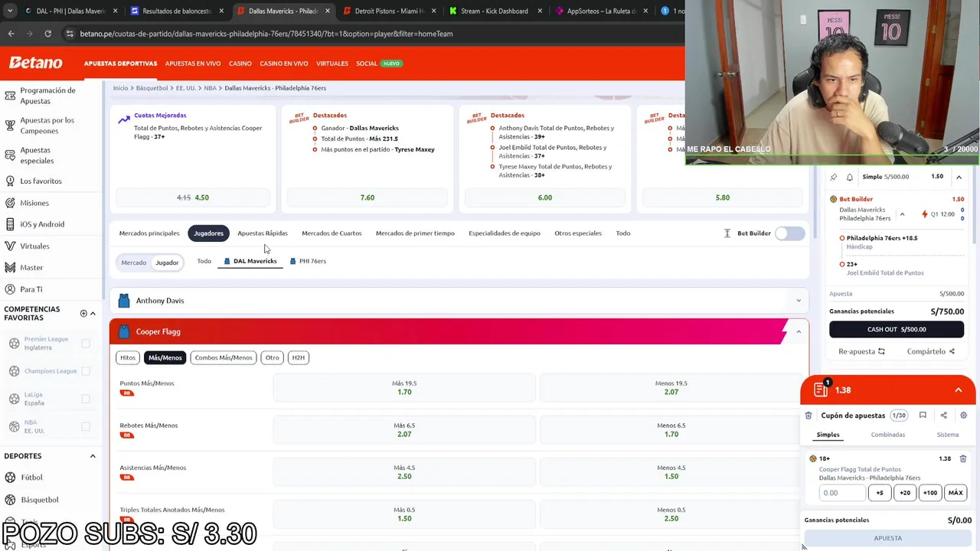This screenshot has height=551, width=980.
Task: Select Puntos Más 19.5 odds 1.70
Action: click(404, 388)
